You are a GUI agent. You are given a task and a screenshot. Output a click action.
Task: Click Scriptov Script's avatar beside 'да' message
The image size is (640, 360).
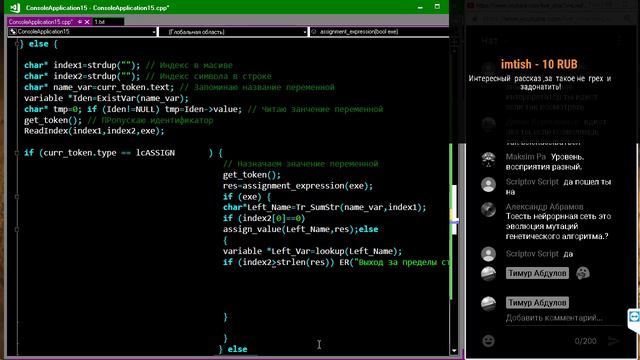[x=488, y=254]
